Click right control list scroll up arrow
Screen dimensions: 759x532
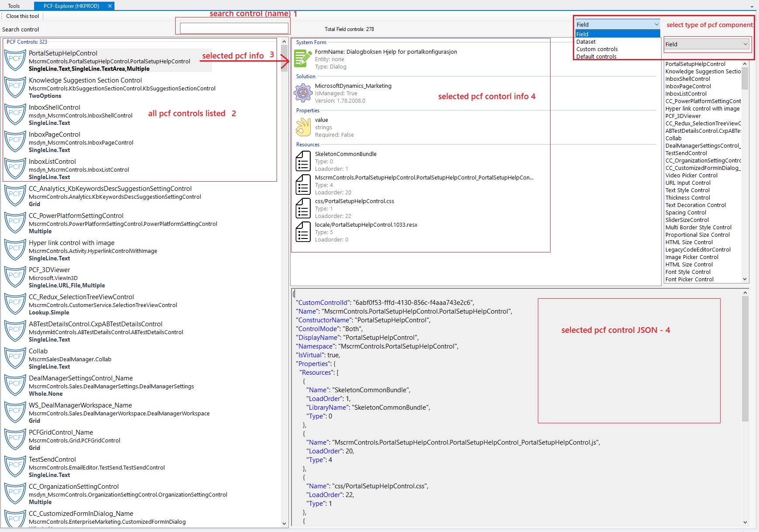pos(745,64)
